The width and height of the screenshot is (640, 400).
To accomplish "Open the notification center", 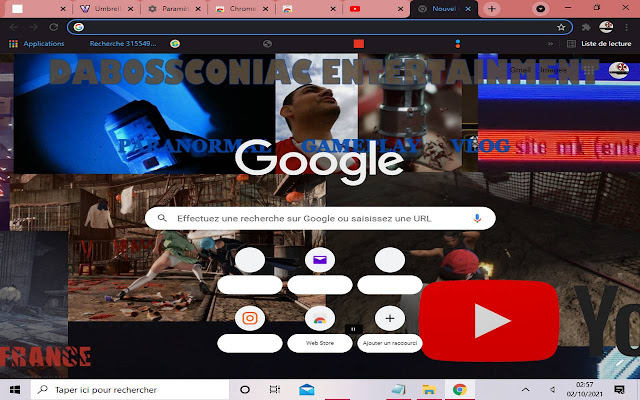I will click(620, 390).
